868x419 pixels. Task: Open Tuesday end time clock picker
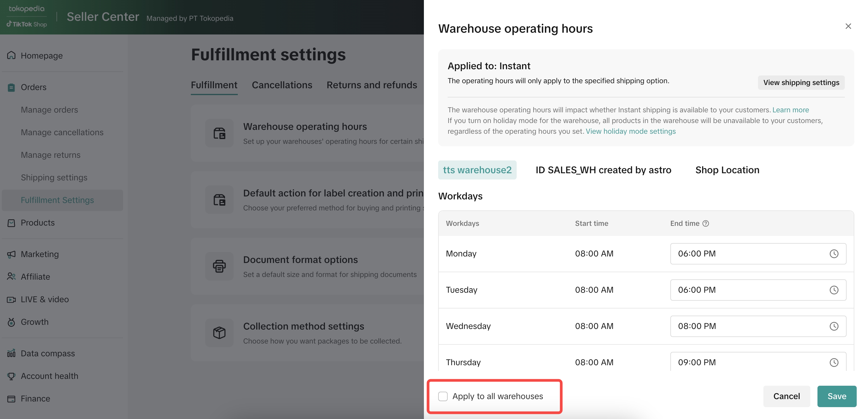click(x=834, y=290)
